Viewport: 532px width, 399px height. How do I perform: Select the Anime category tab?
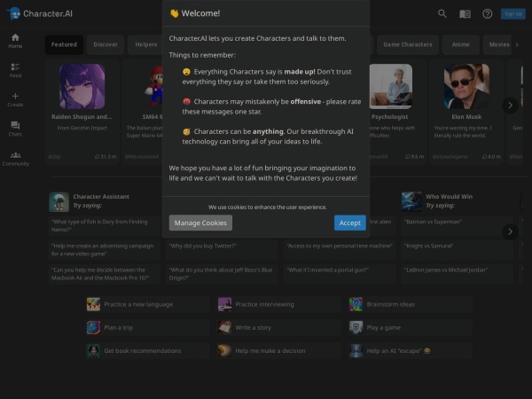pyautogui.click(x=460, y=44)
